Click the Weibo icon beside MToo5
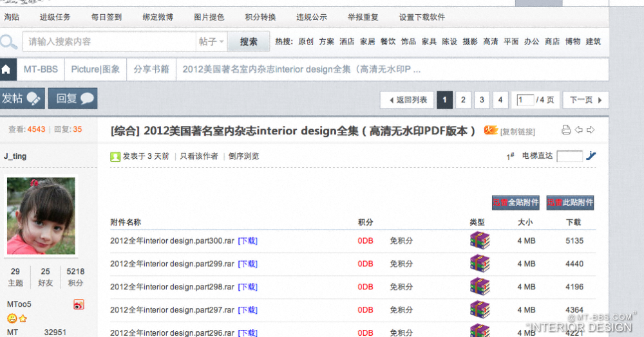644x337 pixels. pos(79,304)
